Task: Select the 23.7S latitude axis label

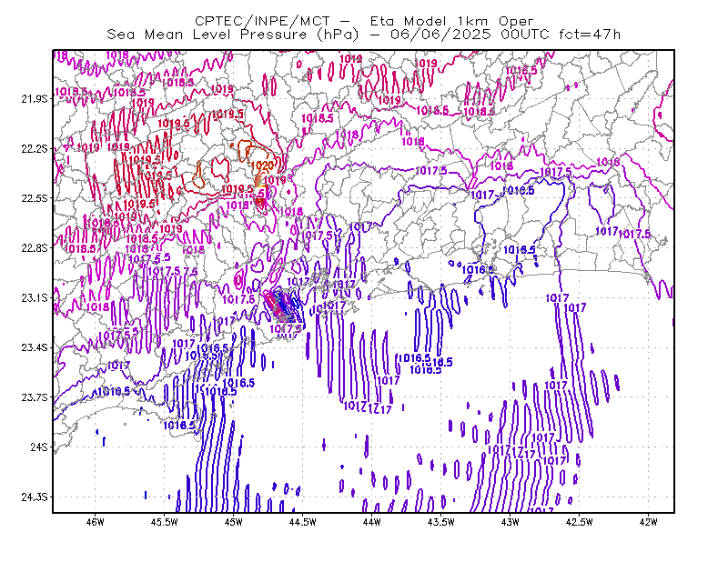Action: 35,397
